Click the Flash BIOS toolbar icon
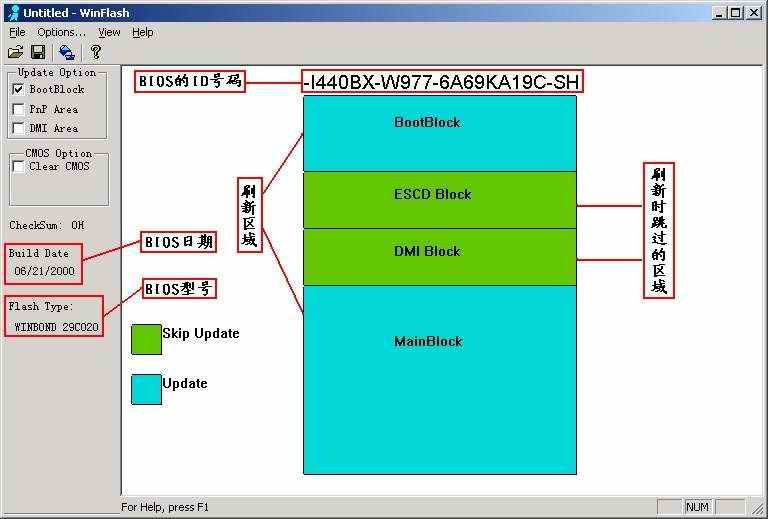 (x=66, y=52)
